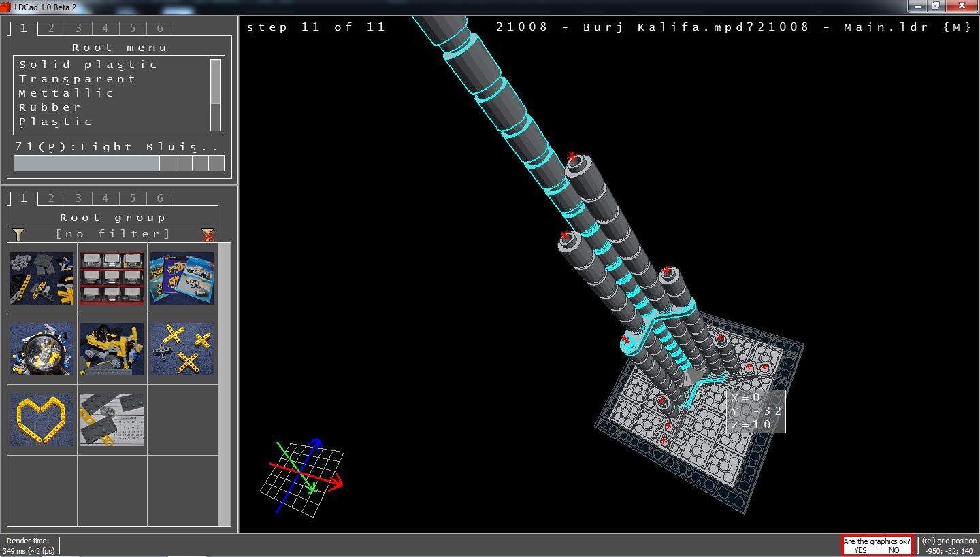
Task: Open the sorted parts bins thumbnail
Action: pos(112,278)
